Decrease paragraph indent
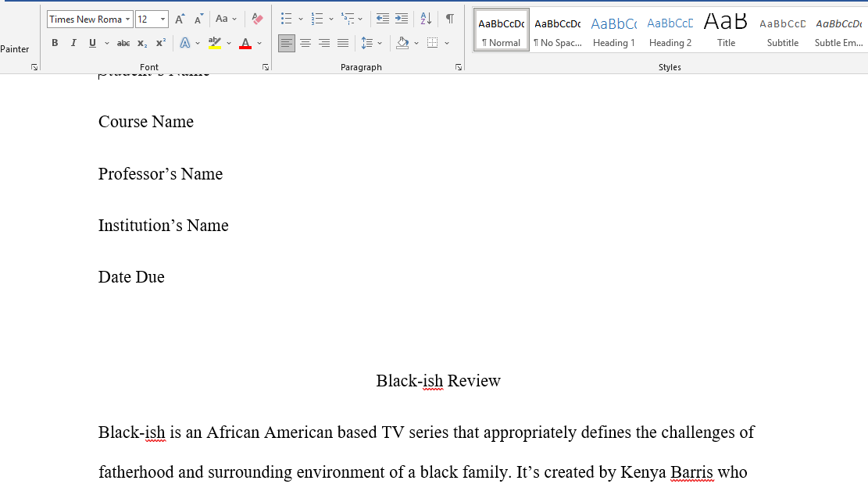The width and height of the screenshot is (868, 491). pyautogui.click(x=383, y=19)
